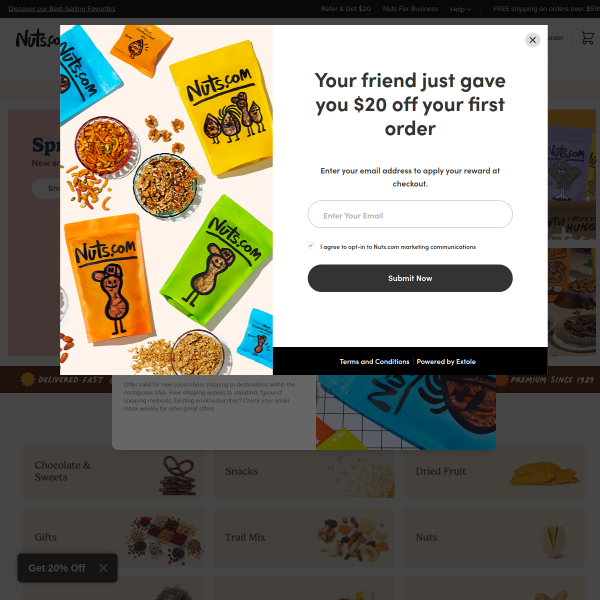Viewport: 600px width, 600px height.
Task: Open the Get 20% Off offer
Action: pos(57,568)
